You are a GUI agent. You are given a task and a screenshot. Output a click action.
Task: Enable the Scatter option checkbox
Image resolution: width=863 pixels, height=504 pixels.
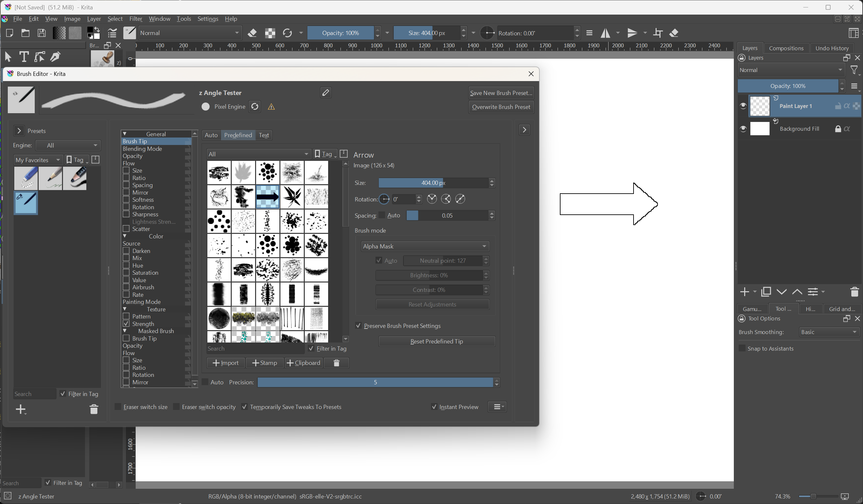tap(126, 229)
